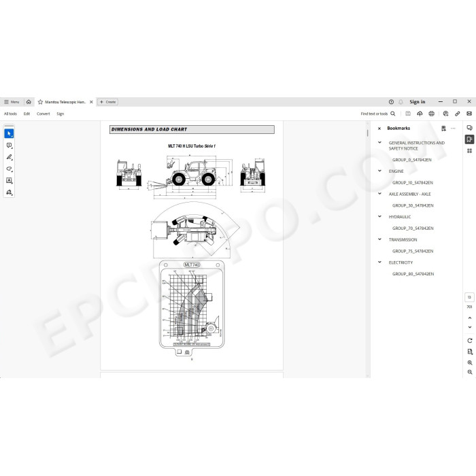476x476 pixels.
Task: Close the Bookmarks panel
Action: pyautogui.click(x=379, y=129)
